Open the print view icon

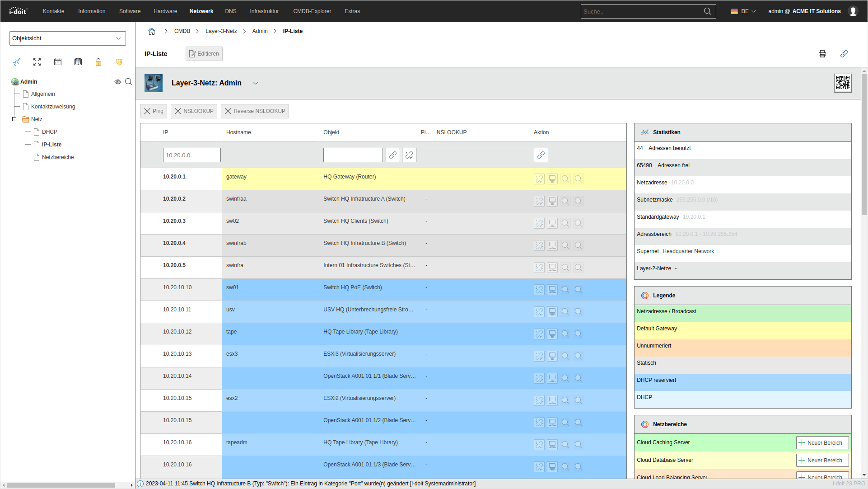[822, 54]
